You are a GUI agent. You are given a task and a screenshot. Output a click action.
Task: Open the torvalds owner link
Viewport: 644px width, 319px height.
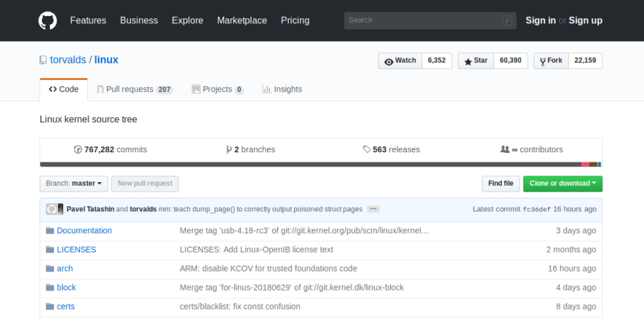click(68, 60)
